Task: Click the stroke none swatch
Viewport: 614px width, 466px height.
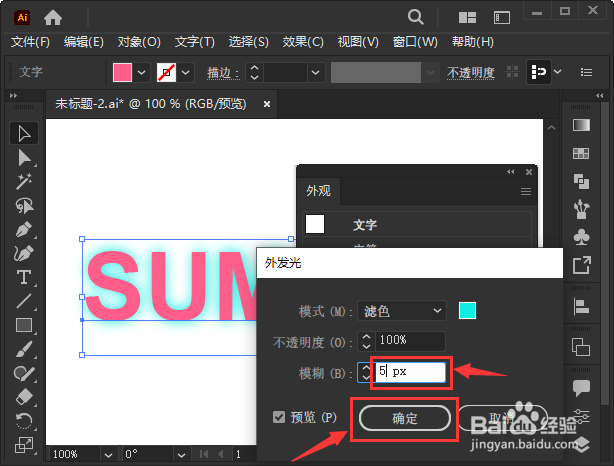Action: pos(166,72)
